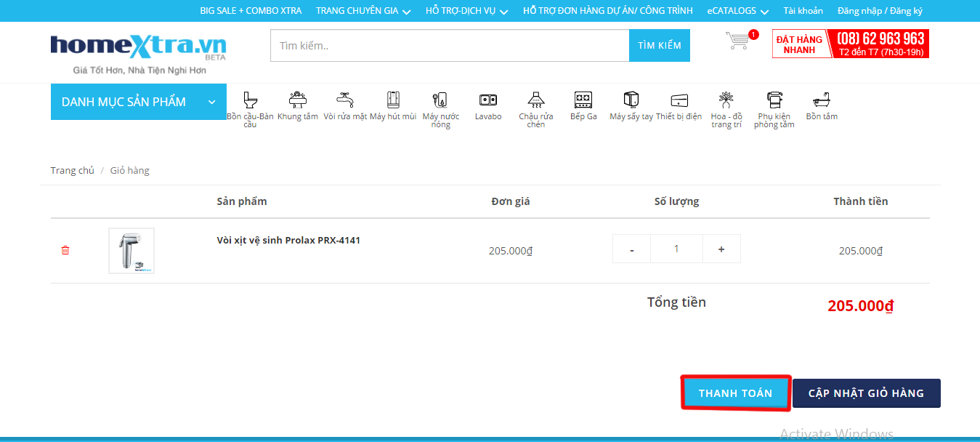980x442 pixels.
Task: Go to homepage via homeXtra.vn logo
Action: (x=138, y=47)
